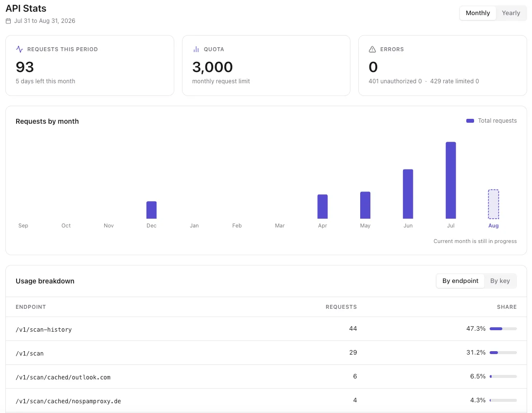The width and height of the screenshot is (532, 413).
Task: Click the April bar in the chart
Action: click(322, 206)
